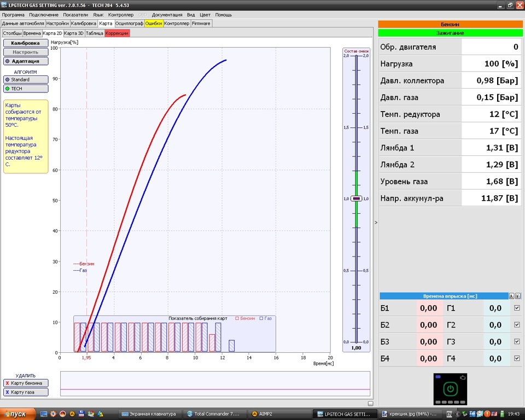The height and width of the screenshot is (420, 525).
Task: Select the Standard algorithm option
Action: [26, 80]
